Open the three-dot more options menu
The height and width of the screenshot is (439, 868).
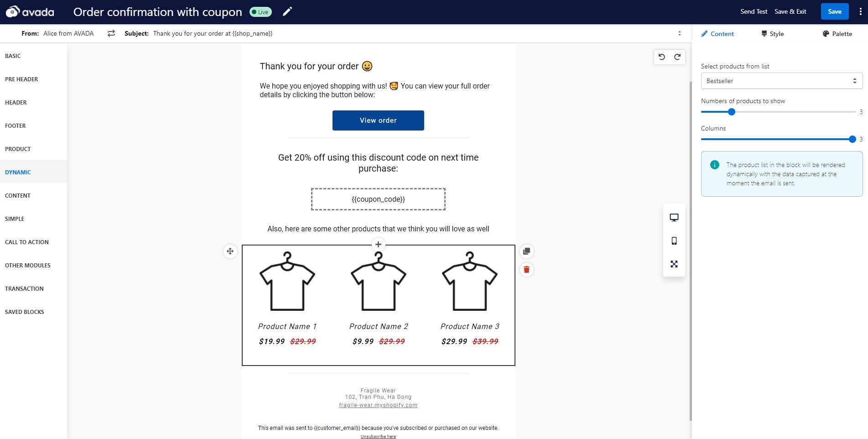pos(860,12)
